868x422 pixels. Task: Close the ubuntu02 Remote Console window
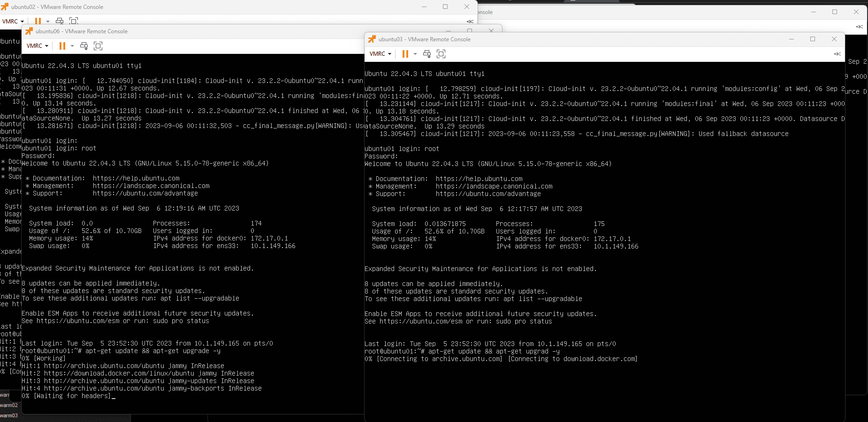coord(467,7)
